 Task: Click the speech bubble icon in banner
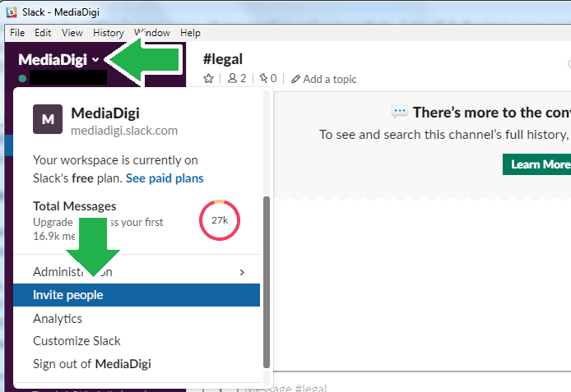[x=400, y=112]
